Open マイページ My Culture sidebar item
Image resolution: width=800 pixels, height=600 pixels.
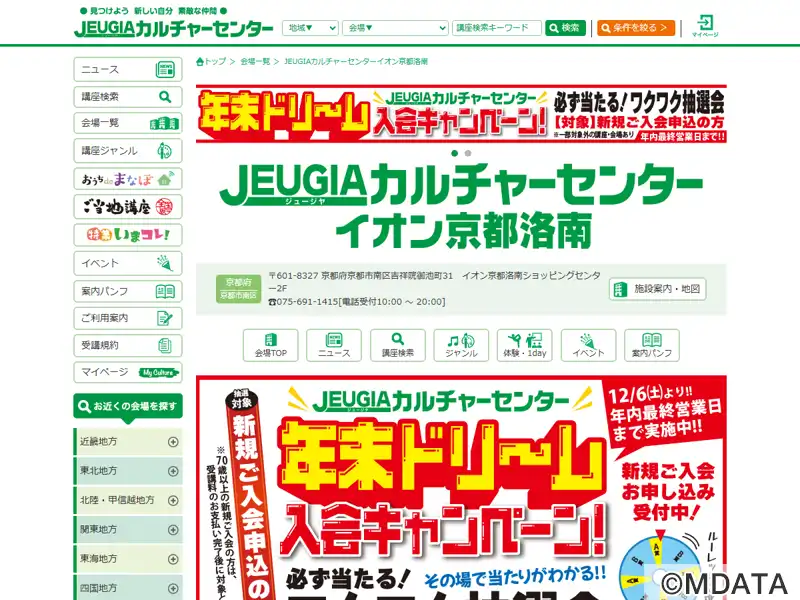click(128, 372)
